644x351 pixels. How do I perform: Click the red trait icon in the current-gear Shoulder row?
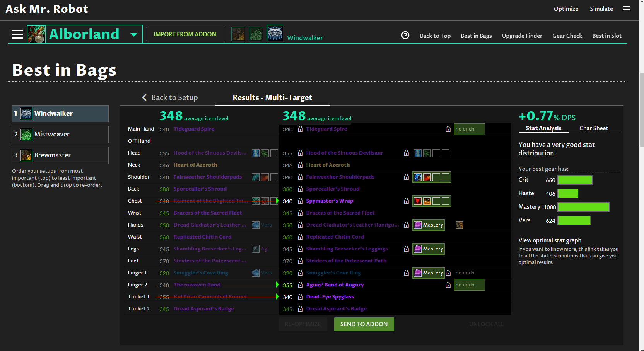265,177
